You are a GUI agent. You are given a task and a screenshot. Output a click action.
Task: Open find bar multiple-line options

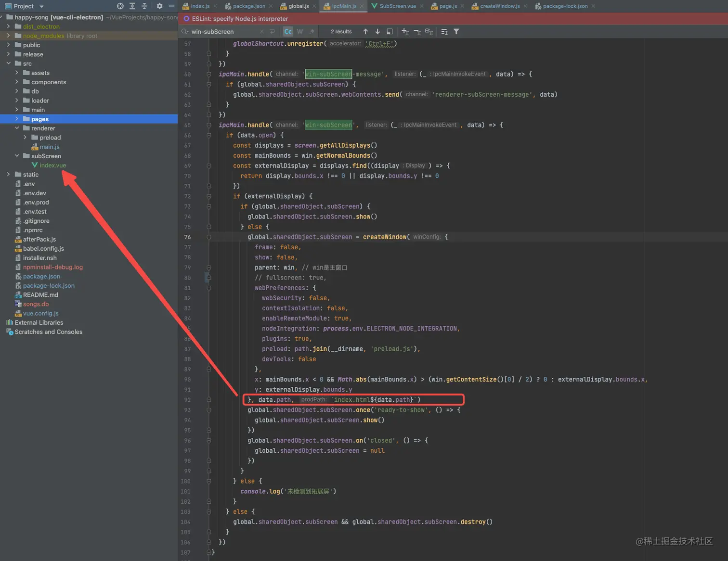(x=444, y=32)
